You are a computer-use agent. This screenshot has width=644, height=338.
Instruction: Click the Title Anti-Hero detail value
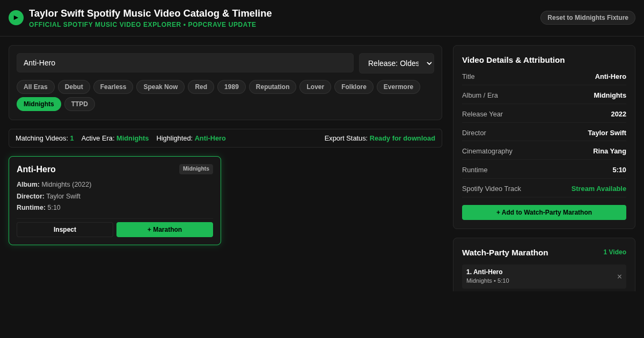pyautogui.click(x=610, y=77)
